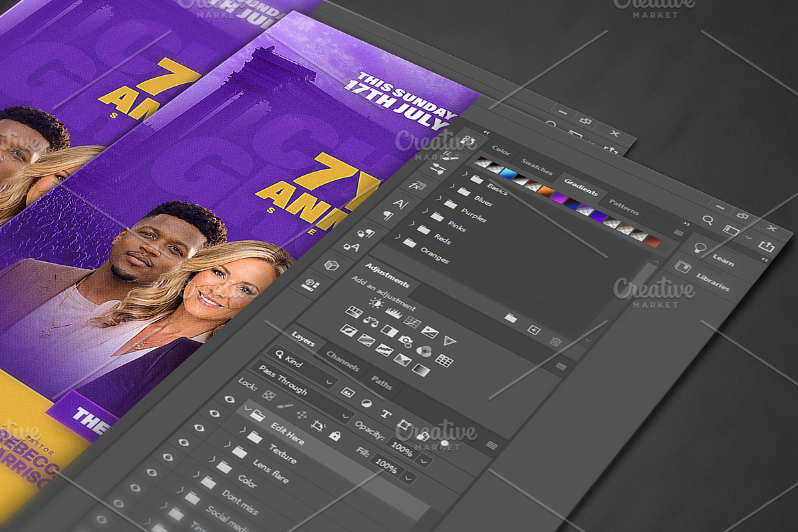Viewport: 798px width, 532px height.
Task: Open the Fill slider dropdown arrow
Action: (408, 477)
